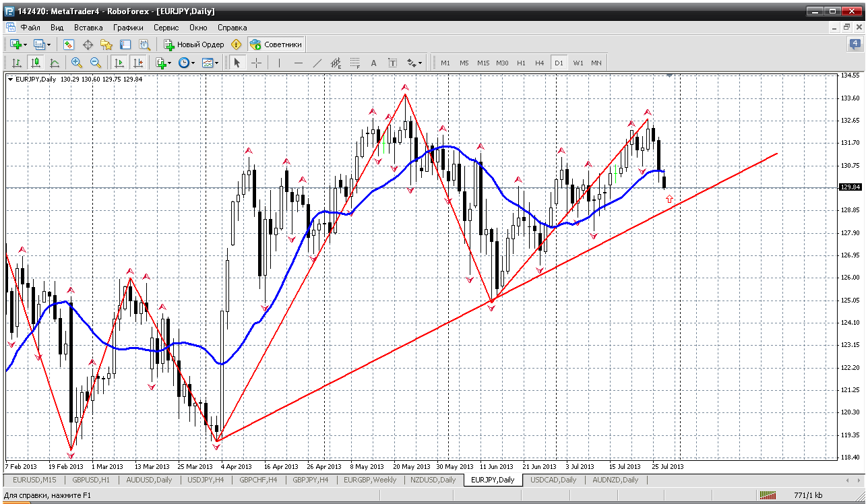The width and height of the screenshot is (868, 504).
Task: Open the Вставка menu
Action: pyautogui.click(x=88, y=28)
